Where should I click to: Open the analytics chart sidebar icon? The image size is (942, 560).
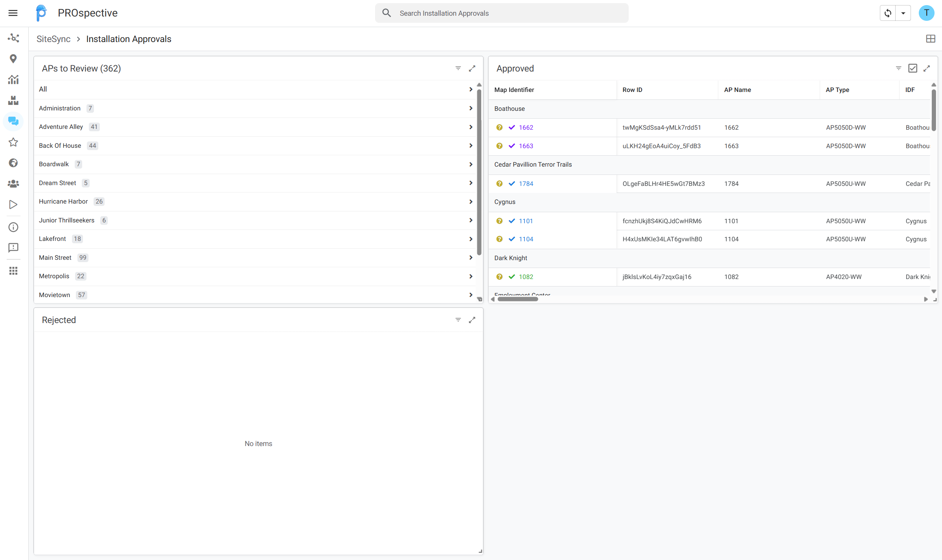pyautogui.click(x=13, y=80)
